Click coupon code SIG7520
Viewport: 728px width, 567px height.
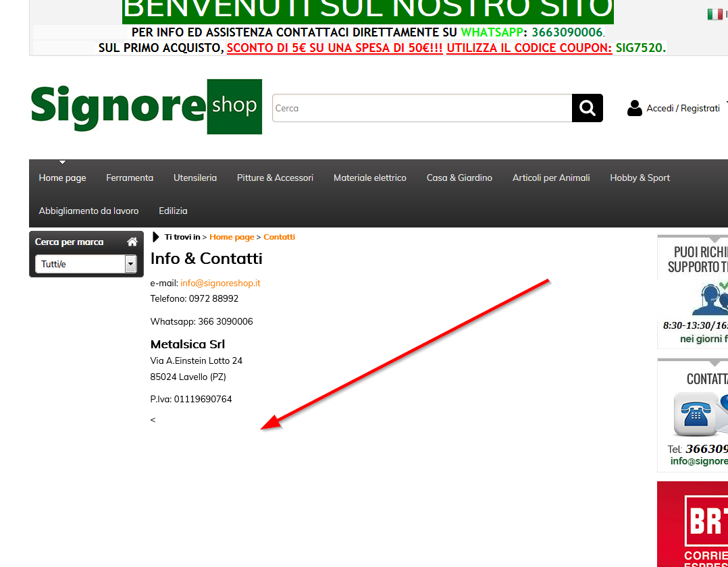[640, 48]
